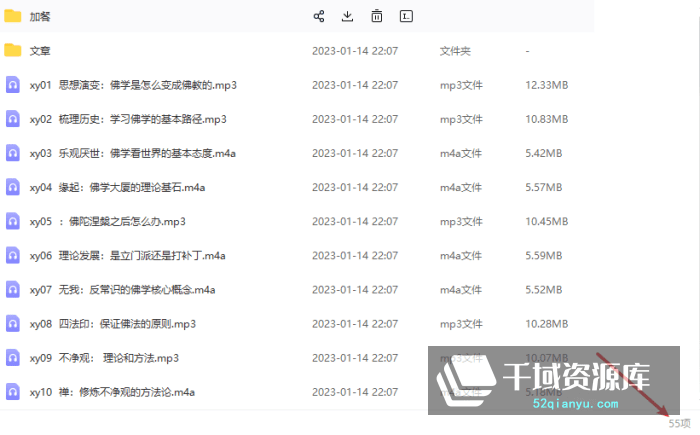
Task: Click the audio icon for xy03
Action: click(12, 153)
